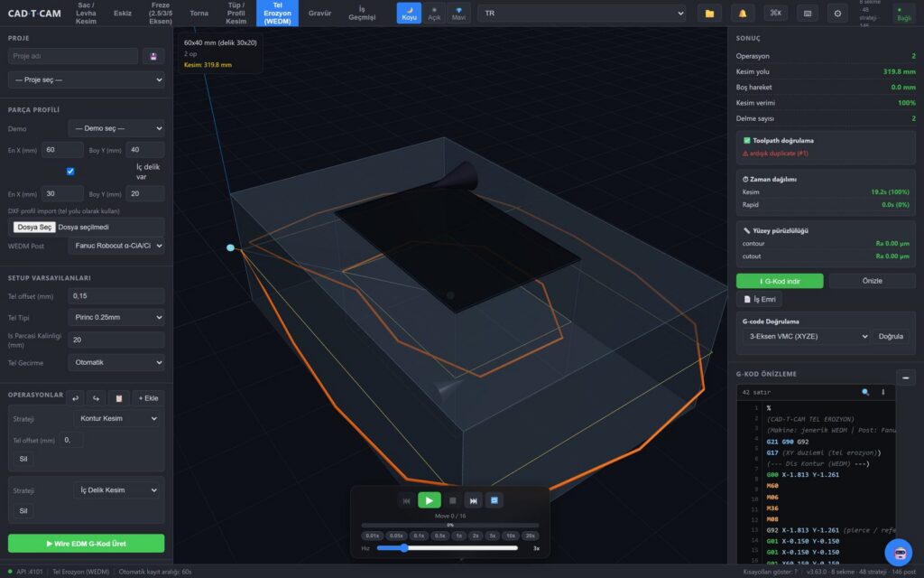Undo last operation change
Image resolution: width=924 pixels, height=578 pixels.
[75, 398]
